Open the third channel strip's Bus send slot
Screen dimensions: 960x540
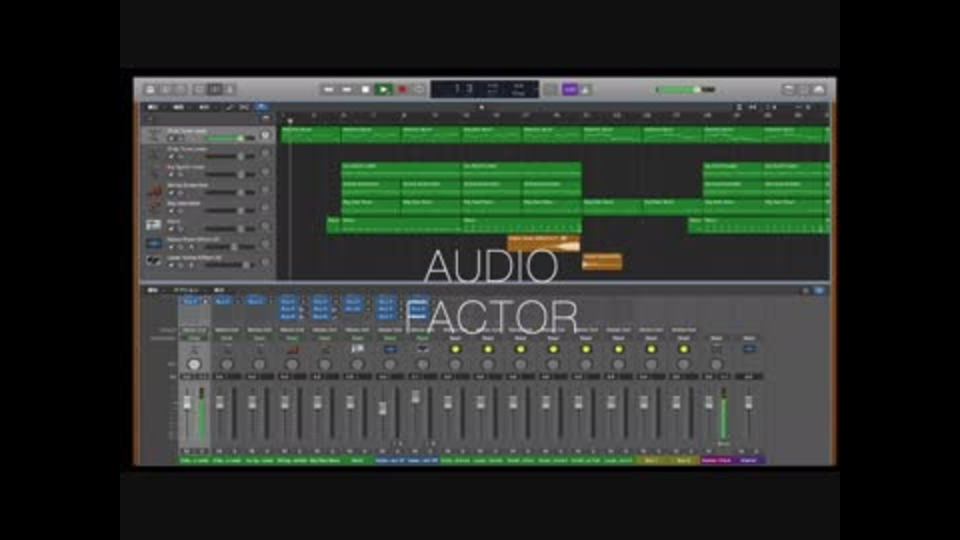coord(256,301)
